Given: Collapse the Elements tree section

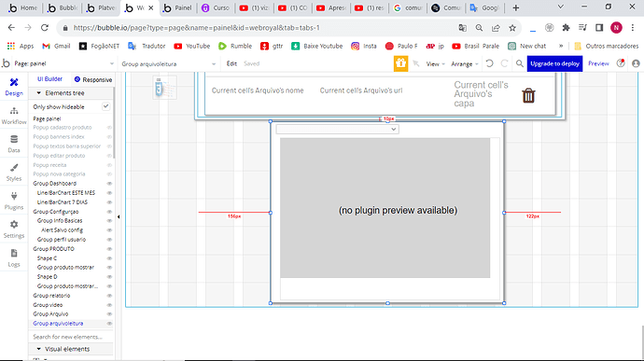Looking at the screenshot, I should 39,93.
